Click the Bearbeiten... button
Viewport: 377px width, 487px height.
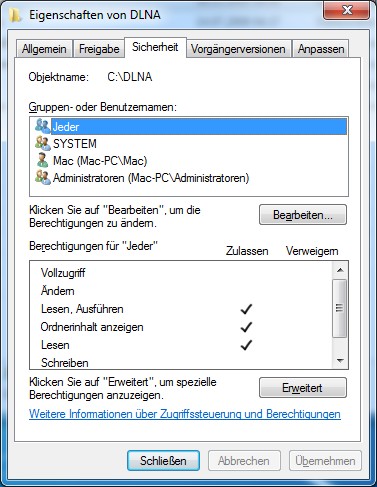tap(303, 215)
